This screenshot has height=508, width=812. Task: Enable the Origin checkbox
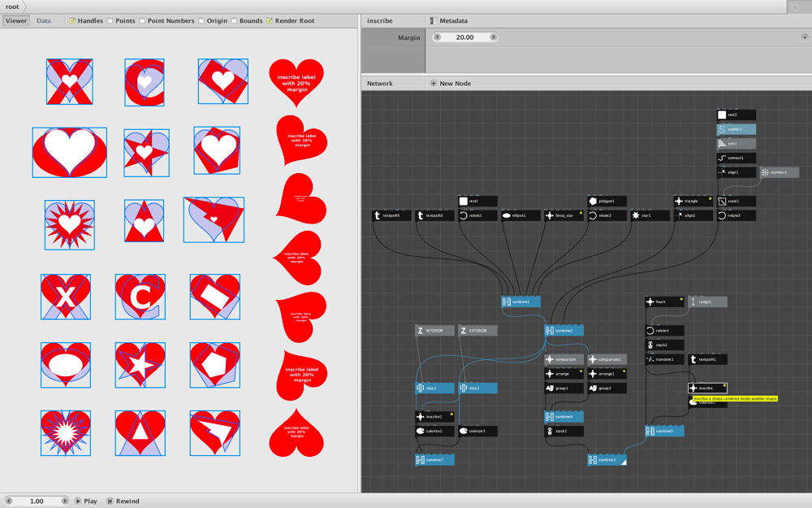201,21
